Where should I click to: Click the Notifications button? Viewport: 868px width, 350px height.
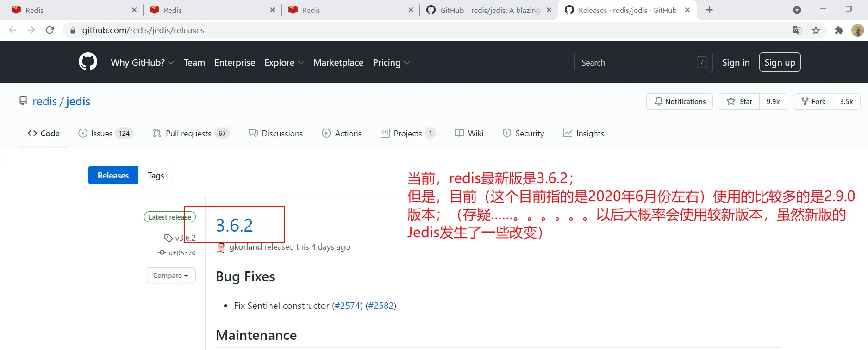680,101
